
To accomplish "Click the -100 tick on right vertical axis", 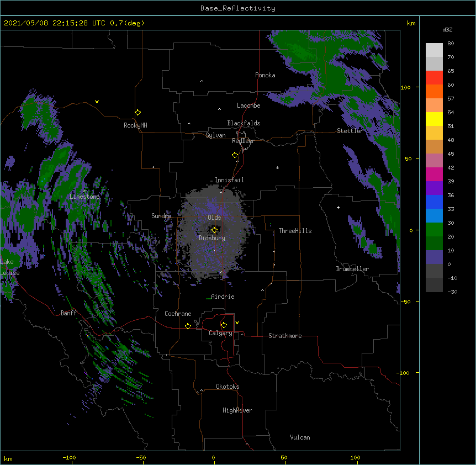I will [x=403, y=373].
